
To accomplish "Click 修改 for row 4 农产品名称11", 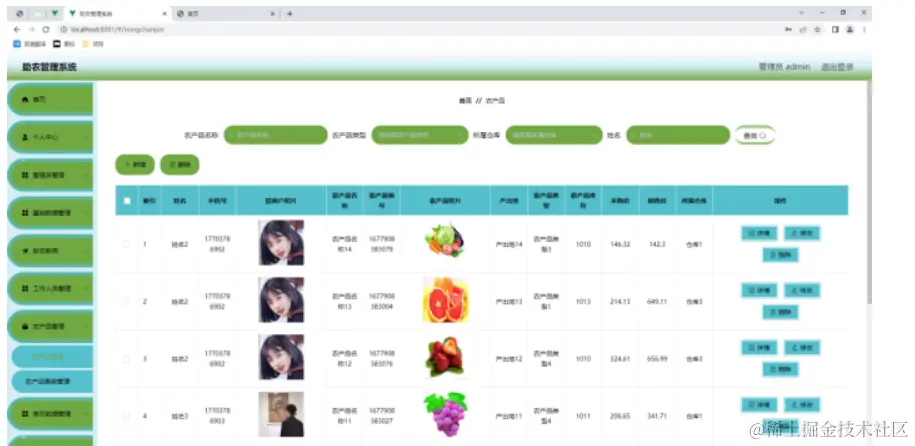I will coord(802,405).
